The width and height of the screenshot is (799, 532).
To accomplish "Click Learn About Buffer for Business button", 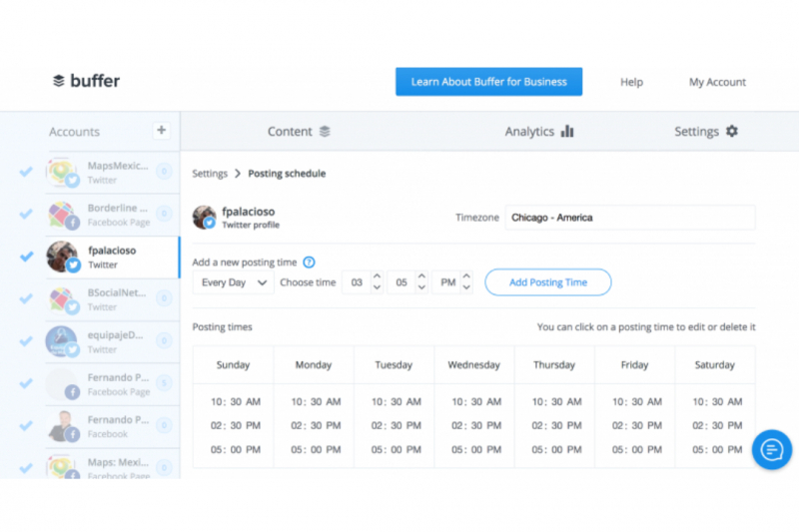I will (x=488, y=82).
